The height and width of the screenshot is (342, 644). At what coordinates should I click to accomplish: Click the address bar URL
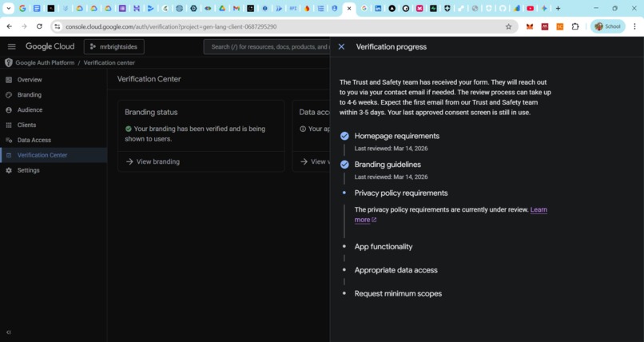[x=171, y=26]
